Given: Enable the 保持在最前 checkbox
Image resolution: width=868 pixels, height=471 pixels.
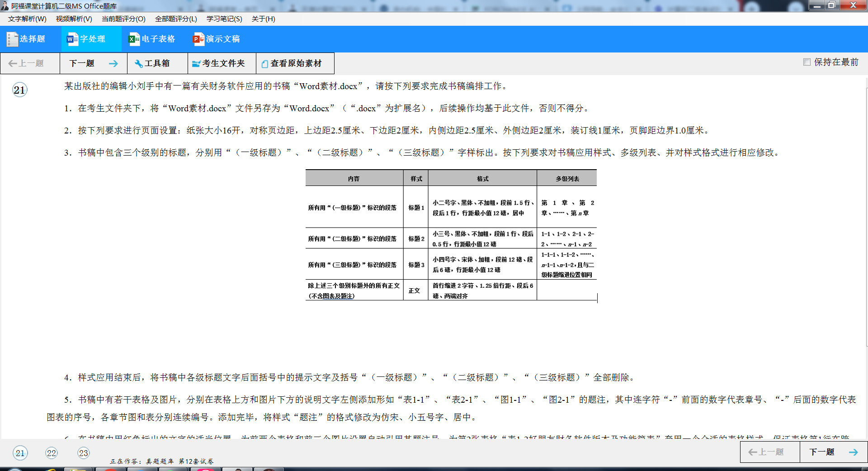Looking at the screenshot, I should (x=807, y=62).
